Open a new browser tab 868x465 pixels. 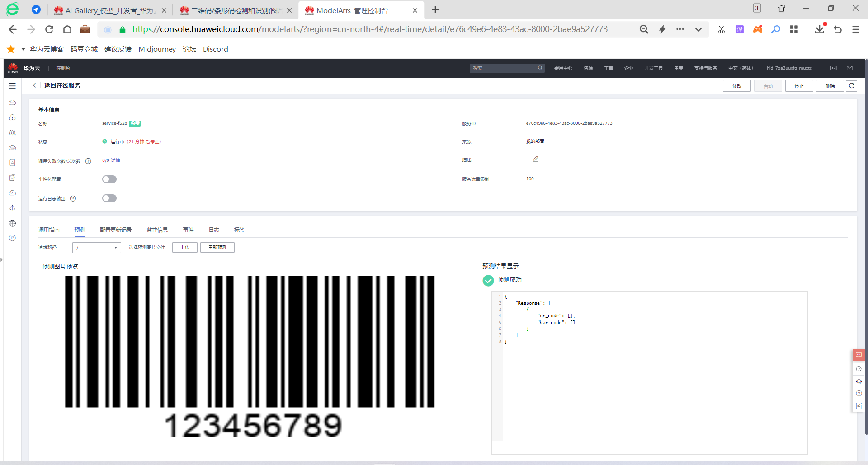point(435,9)
